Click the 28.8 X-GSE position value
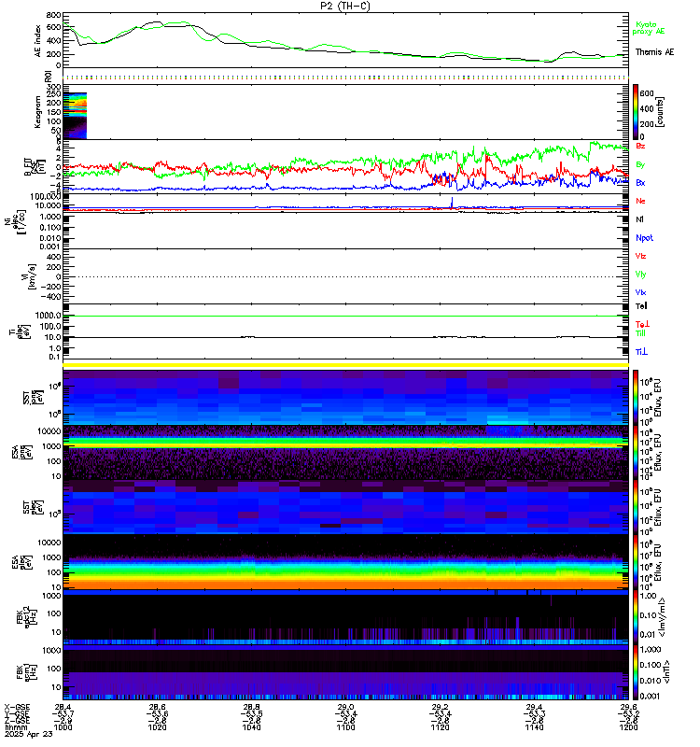The image size is (700, 747). [x=251, y=708]
